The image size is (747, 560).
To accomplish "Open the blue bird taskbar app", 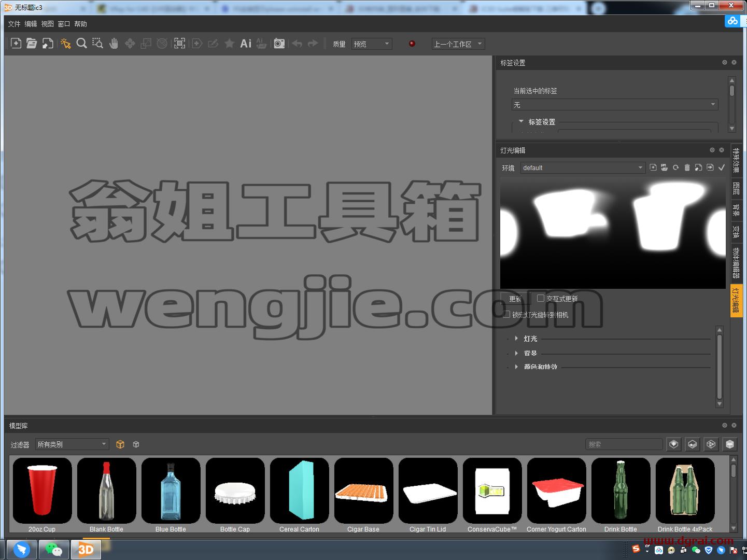I will click(22, 550).
